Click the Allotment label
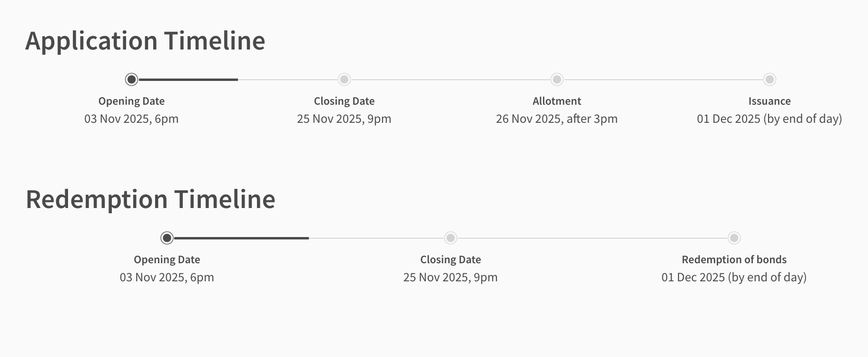 coord(557,101)
